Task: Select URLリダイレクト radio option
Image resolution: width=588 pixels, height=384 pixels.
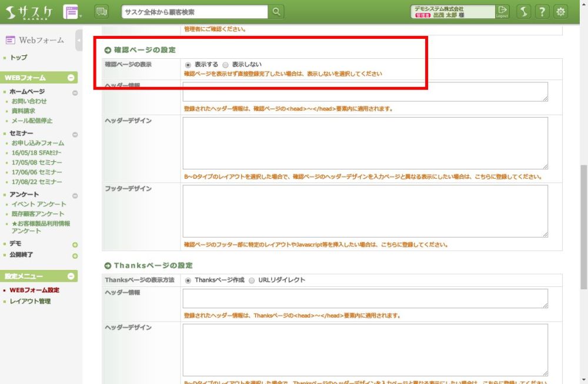Action: [252, 281]
